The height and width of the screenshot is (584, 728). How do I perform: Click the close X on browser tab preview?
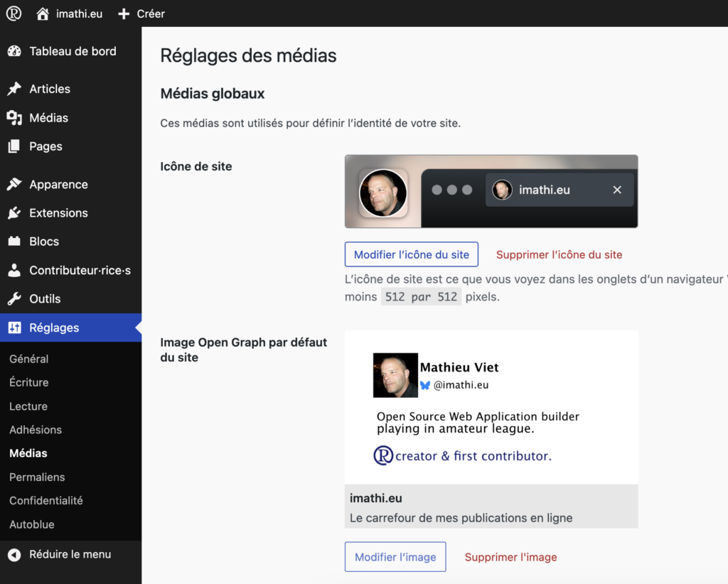click(x=617, y=190)
